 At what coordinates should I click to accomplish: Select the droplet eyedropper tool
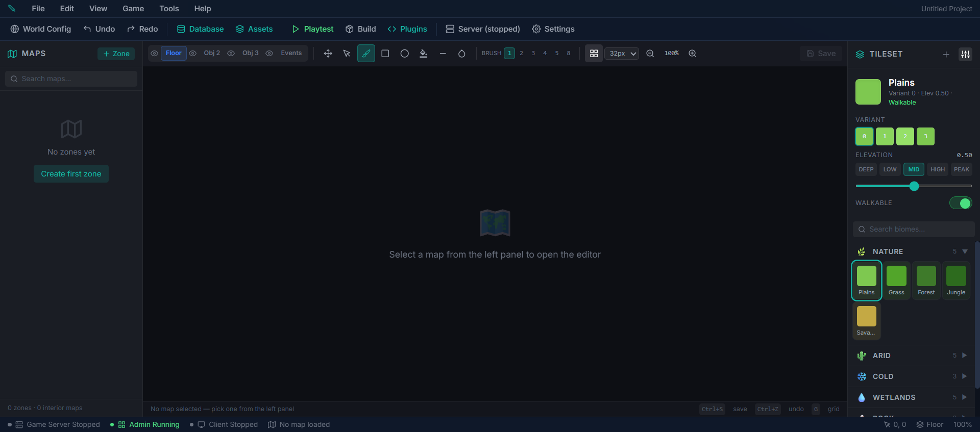(x=462, y=54)
